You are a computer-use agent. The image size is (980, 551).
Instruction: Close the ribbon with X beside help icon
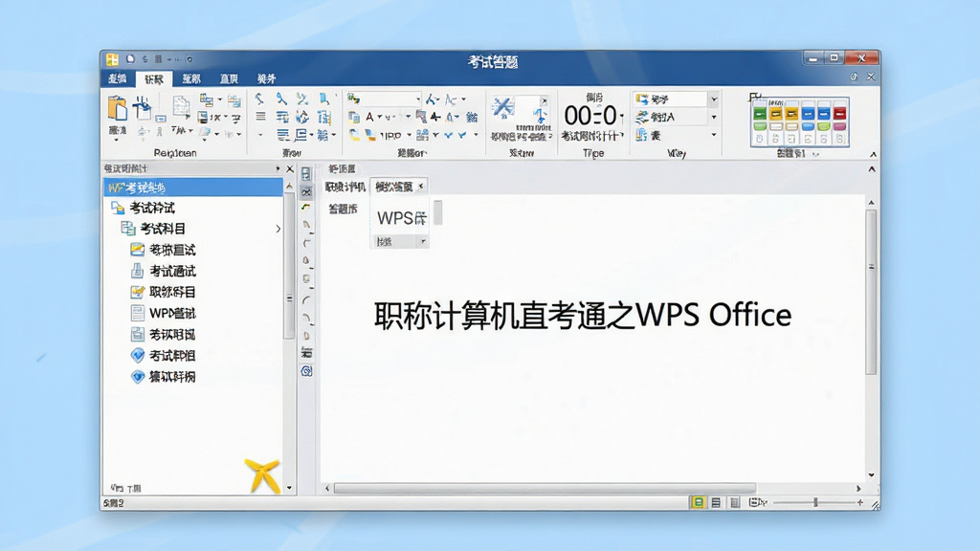pyautogui.click(x=871, y=77)
